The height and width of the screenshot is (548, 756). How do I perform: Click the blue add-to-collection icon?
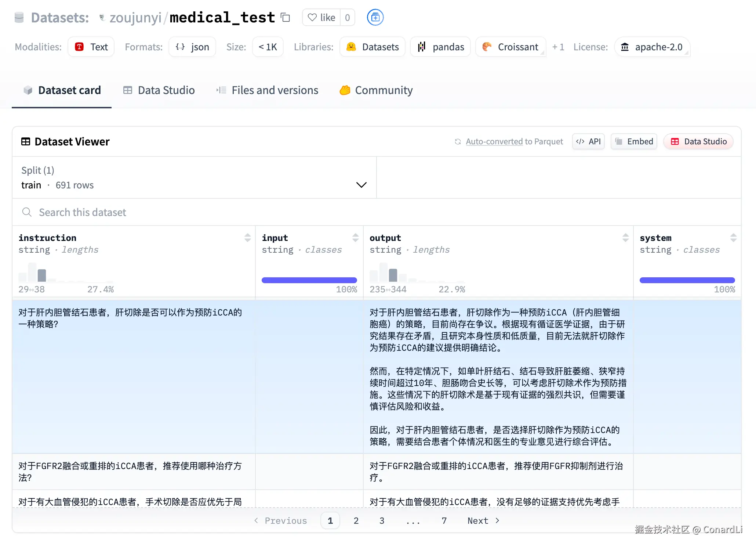[x=375, y=17]
